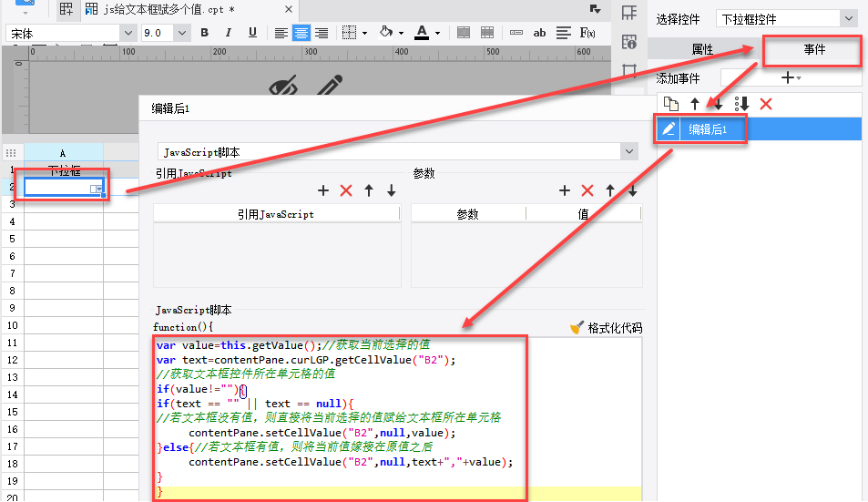868x502 pixels.
Task: Select the 编辑后1 event row
Action: click(759, 129)
